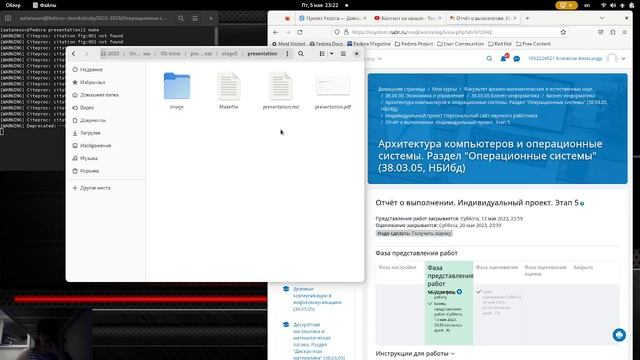The image size is (640, 360).
Task: Open the Файлы app menu in top bar
Action: 44,5
